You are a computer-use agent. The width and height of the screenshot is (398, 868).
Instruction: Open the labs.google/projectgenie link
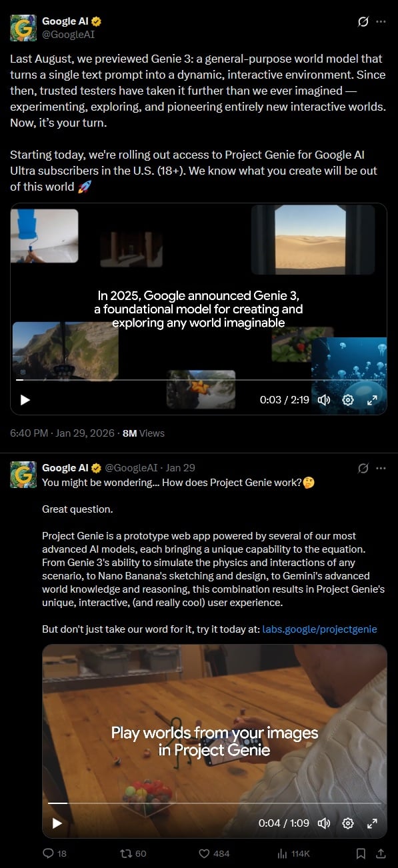tap(320, 629)
